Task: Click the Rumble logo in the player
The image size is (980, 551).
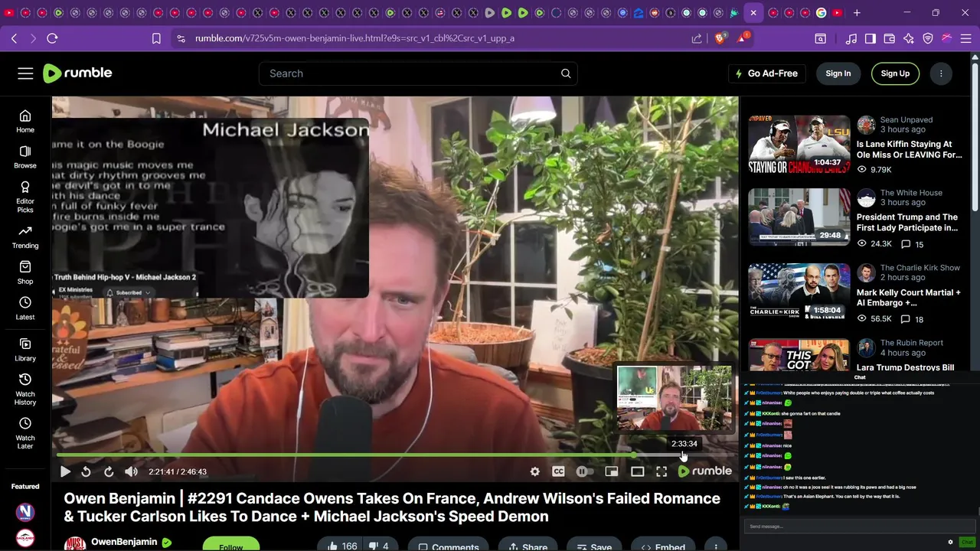Action: [705, 471]
